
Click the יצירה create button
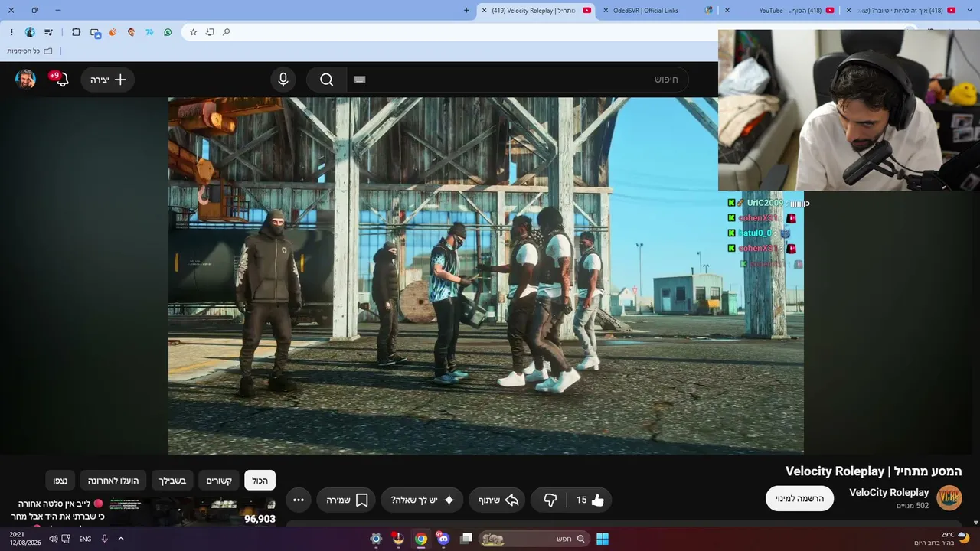108,80
